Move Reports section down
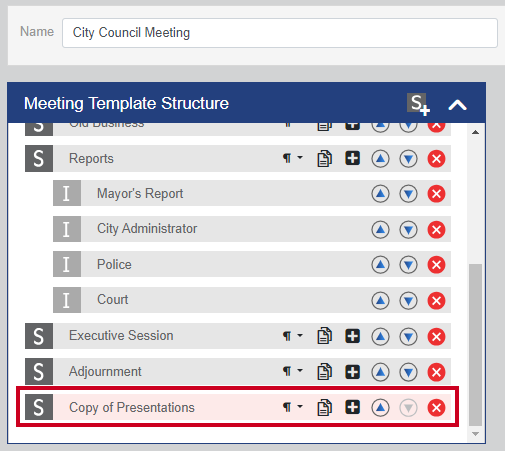 pos(408,159)
